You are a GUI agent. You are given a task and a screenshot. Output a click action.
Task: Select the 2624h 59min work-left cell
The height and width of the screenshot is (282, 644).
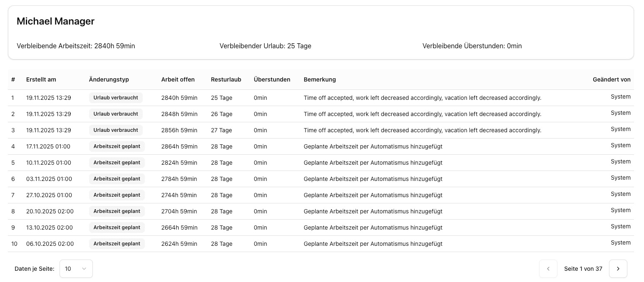(x=179, y=244)
